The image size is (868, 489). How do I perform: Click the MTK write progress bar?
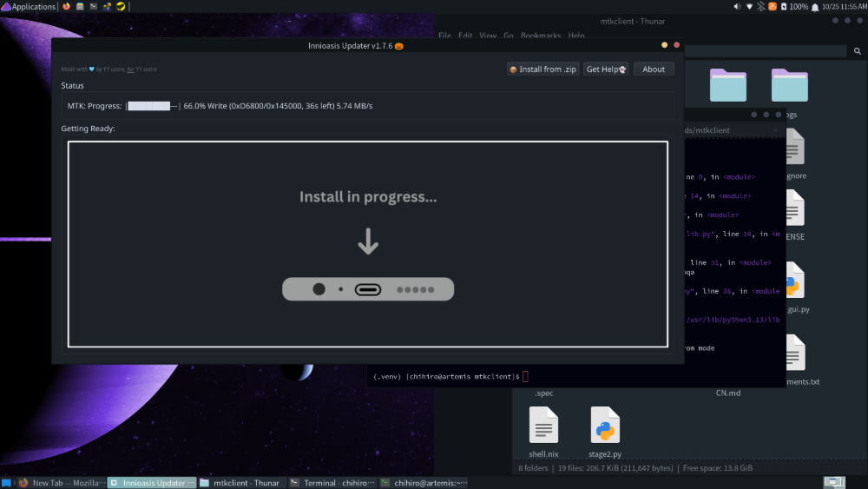[153, 106]
